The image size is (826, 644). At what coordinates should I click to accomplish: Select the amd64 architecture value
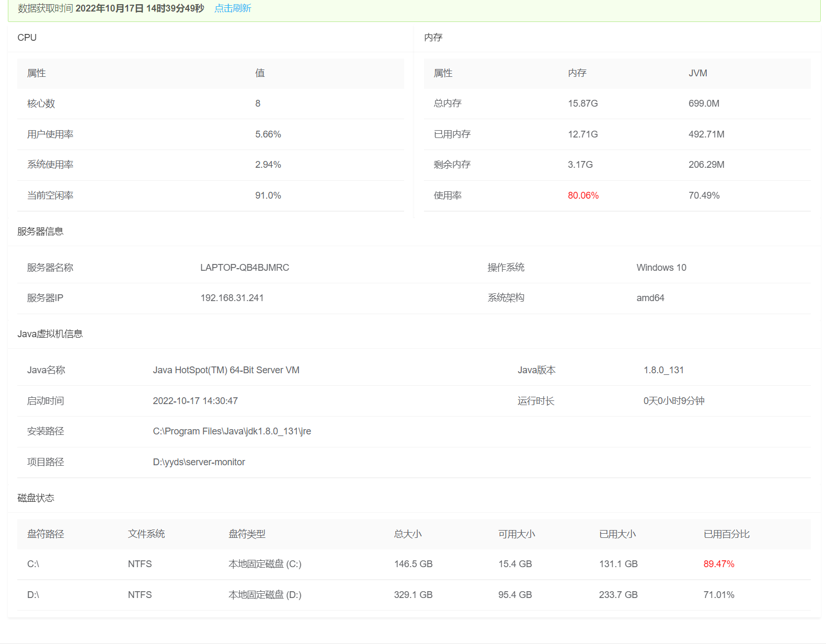(x=650, y=298)
